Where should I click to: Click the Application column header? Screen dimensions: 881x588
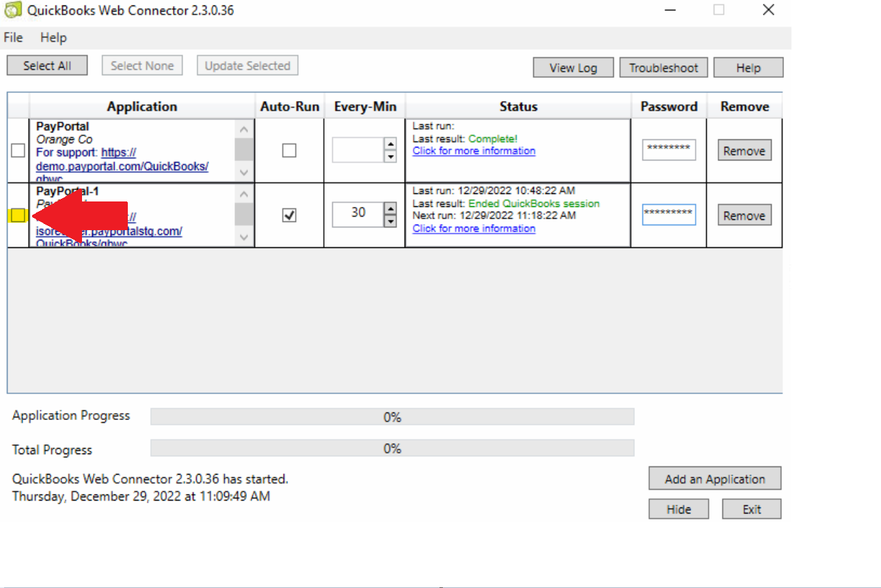[x=141, y=107]
